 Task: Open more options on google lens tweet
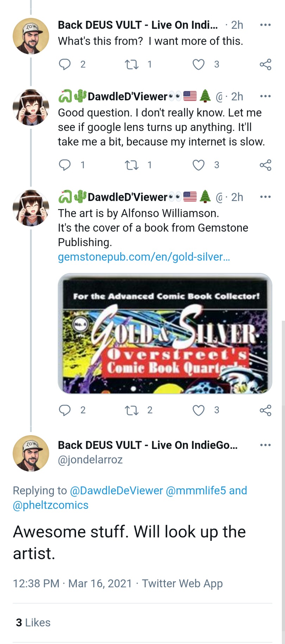tap(265, 96)
